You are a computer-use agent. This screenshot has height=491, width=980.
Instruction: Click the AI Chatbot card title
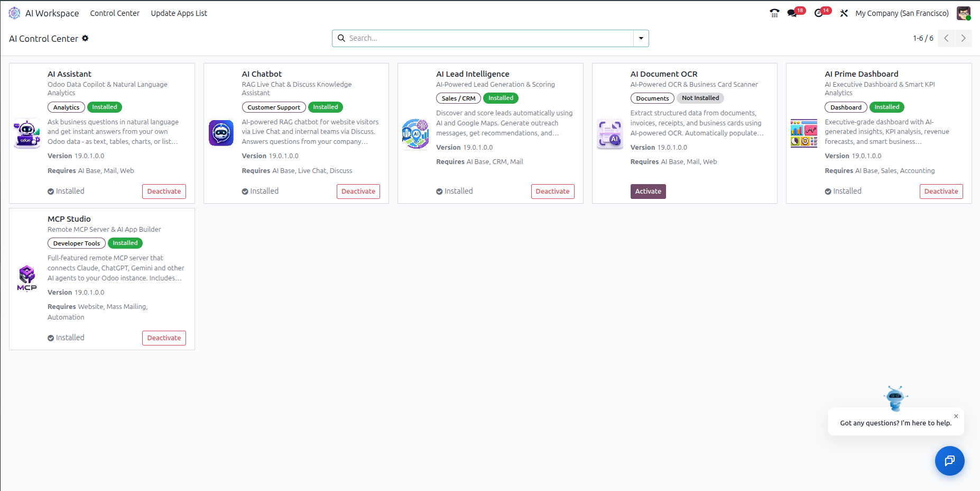(262, 74)
